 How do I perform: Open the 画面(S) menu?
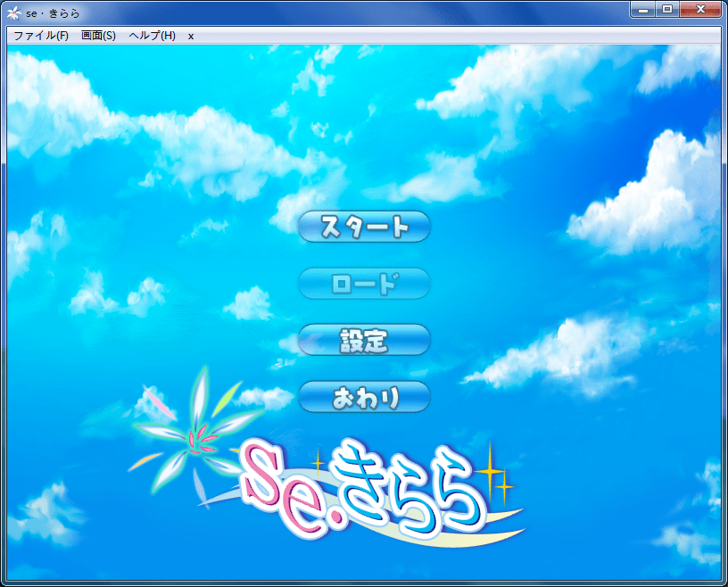(x=98, y=36)
